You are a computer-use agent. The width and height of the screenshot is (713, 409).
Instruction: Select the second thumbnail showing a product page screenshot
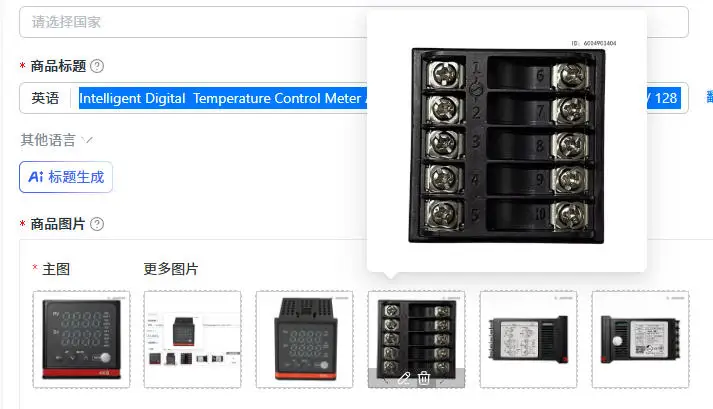pyautogui.click(x=192, y=339)
